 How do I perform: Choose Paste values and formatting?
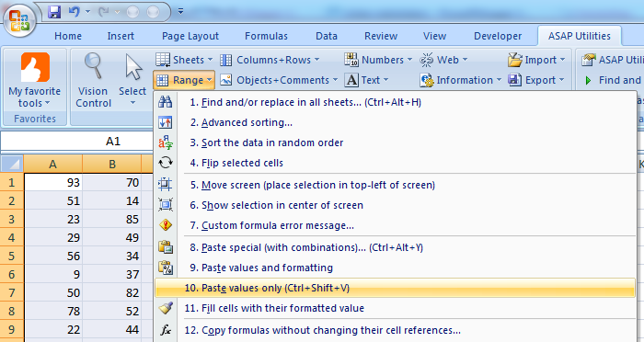point(395,268)
